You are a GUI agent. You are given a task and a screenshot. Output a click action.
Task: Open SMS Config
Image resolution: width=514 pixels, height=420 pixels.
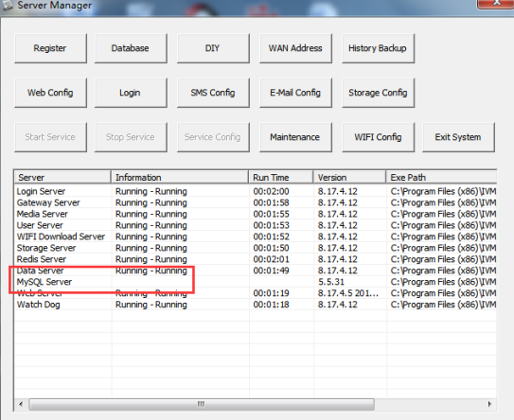point(213,93)
